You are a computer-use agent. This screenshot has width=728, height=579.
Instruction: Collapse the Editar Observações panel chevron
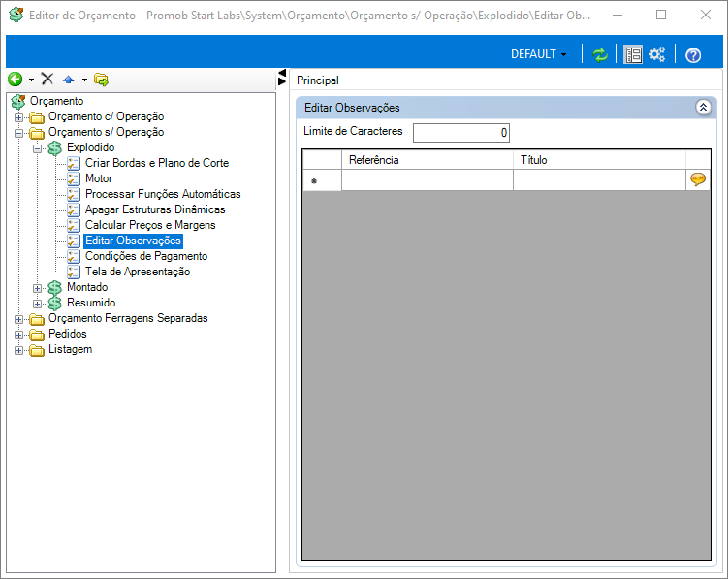pos(703,108)
